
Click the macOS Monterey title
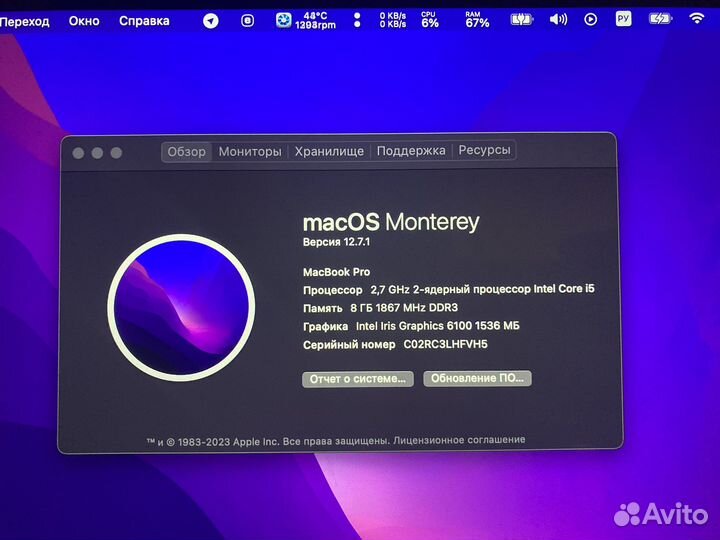pos(391,222)
